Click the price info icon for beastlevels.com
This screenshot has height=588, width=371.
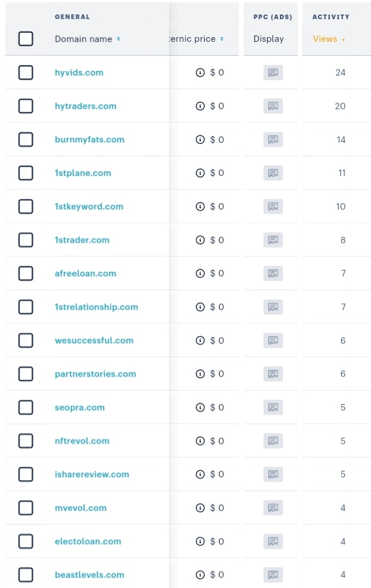point(201,575)
